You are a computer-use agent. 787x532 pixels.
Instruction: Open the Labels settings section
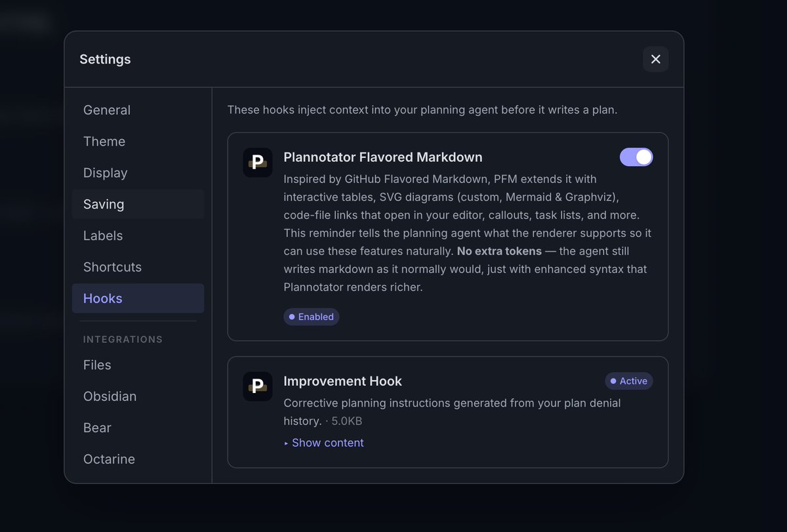pos(138,235)
